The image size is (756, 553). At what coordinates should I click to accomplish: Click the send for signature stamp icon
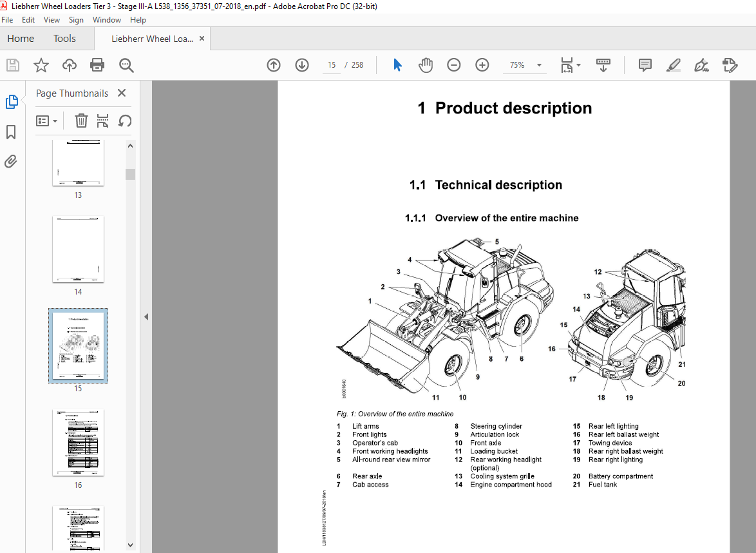(x=730, y=65)
